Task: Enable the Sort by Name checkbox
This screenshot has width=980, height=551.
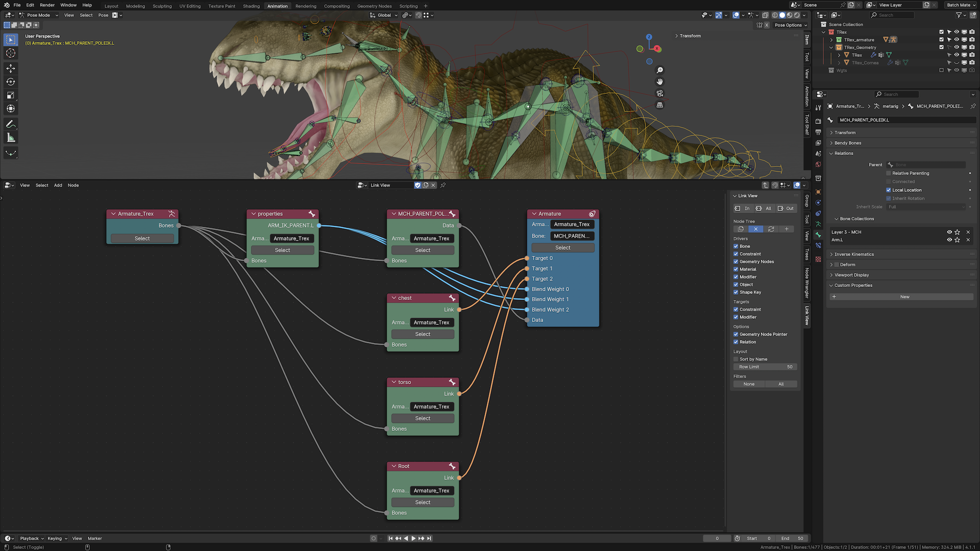Action: [736, 359]
